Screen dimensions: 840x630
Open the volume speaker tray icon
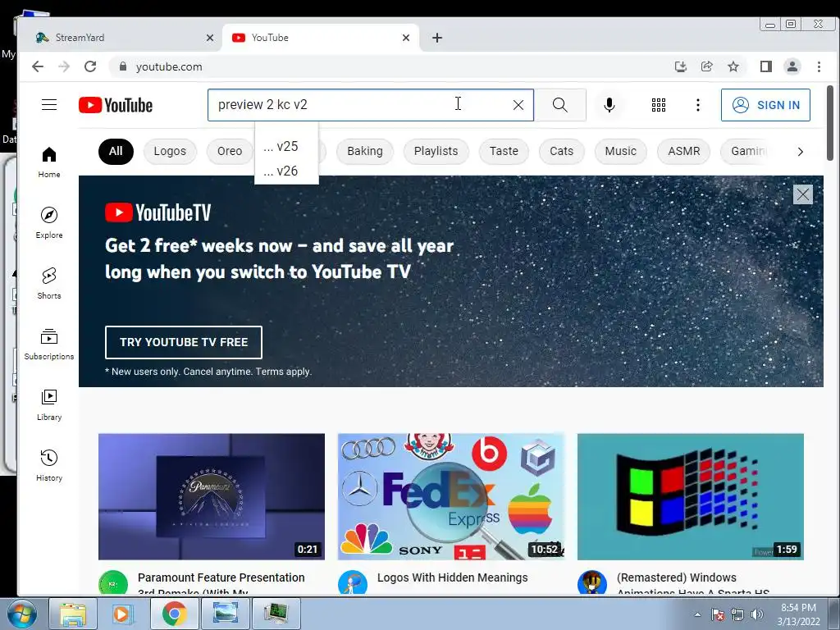point(756,614)
